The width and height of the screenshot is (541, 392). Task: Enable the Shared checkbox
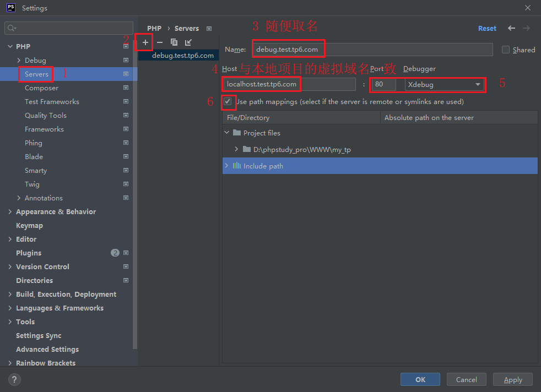click(506, 50)
